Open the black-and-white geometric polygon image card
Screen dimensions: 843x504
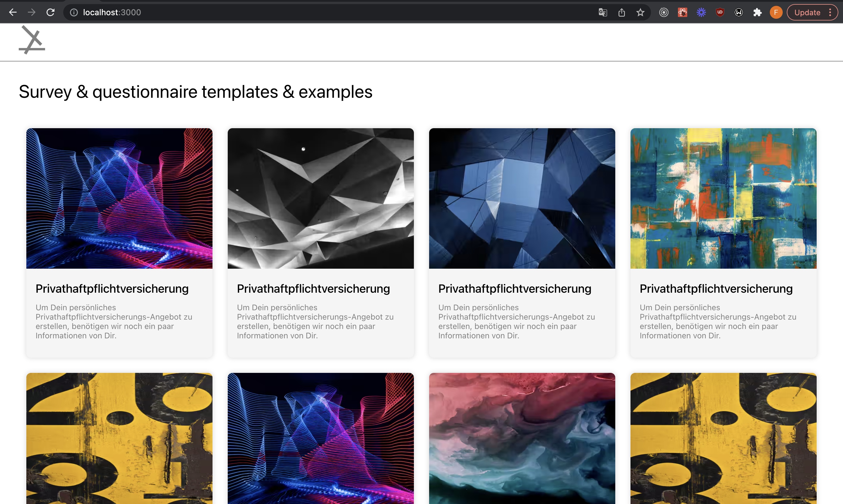tap(321, 198)
